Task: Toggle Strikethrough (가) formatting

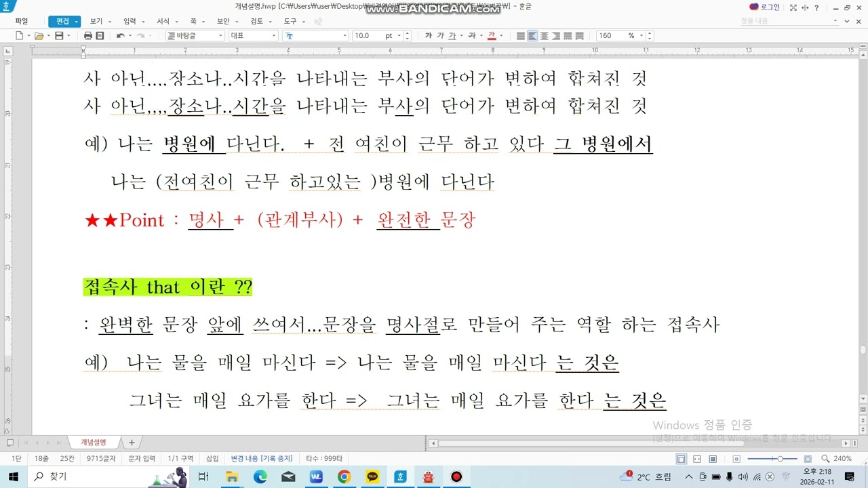Action: tap(472, 36)
